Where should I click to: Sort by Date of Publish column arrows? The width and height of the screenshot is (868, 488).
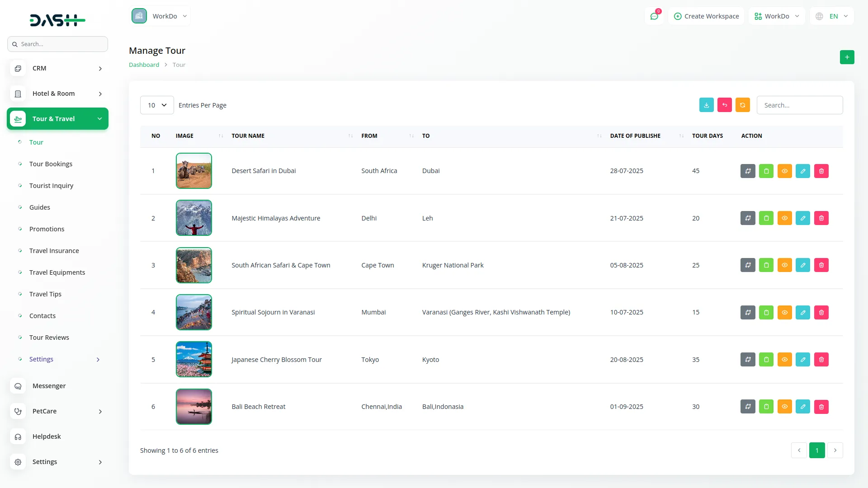680,136
